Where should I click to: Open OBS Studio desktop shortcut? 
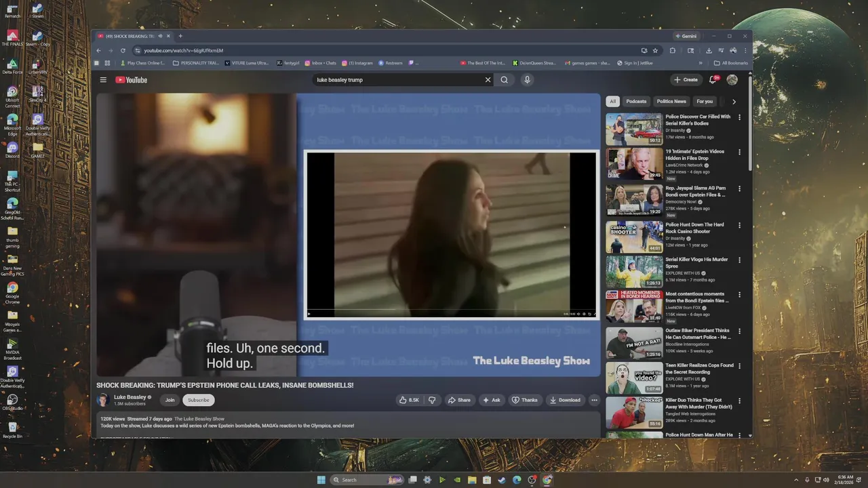(12, 403)
